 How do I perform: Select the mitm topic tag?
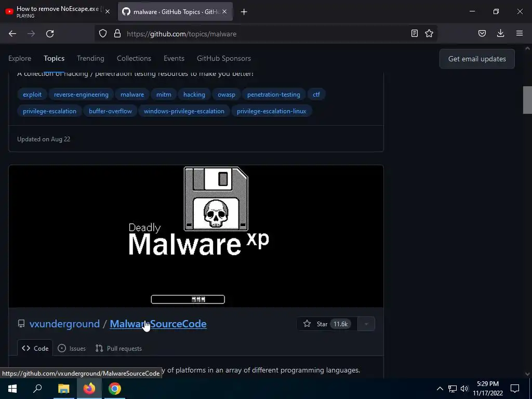pyautogui.click(x=164, y=95)
